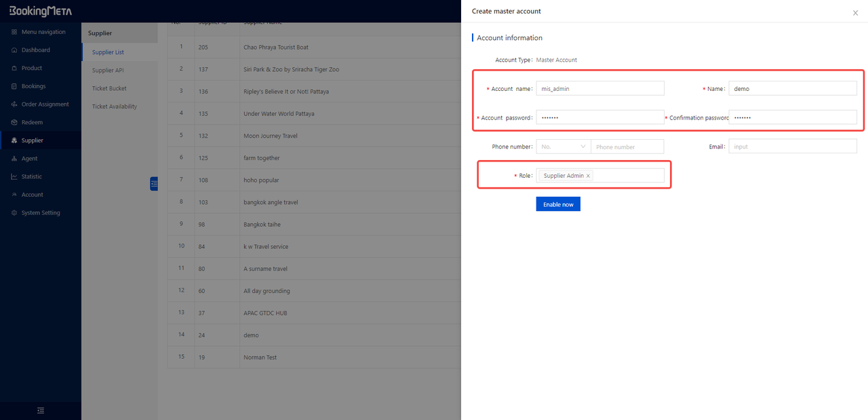This screenshot has height=420, width=868.
Task: Open the Ticket Bucket tab
Action: (x=109, y=88)
